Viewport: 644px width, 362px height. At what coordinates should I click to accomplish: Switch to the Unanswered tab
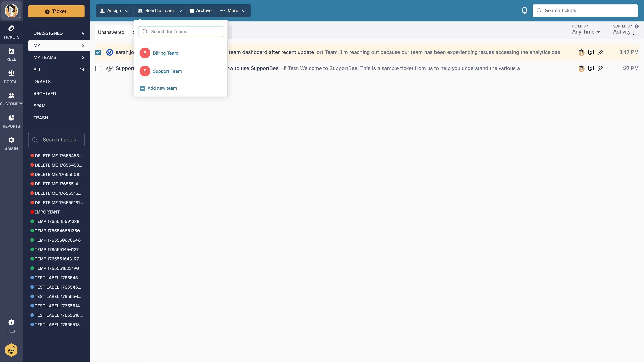111,32
